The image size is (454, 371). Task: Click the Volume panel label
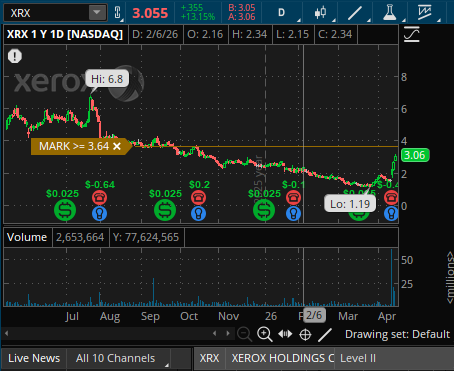point(27,237)
